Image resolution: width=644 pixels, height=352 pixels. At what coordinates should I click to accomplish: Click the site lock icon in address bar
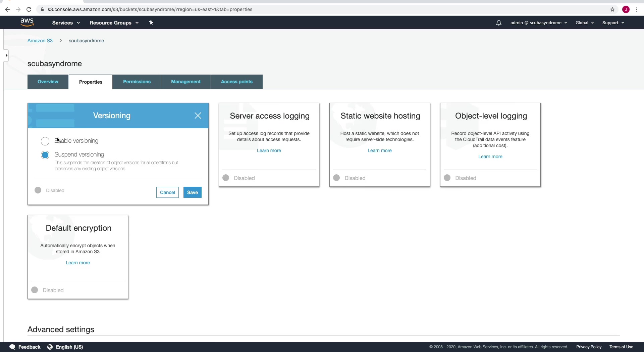tap(42, 9)
